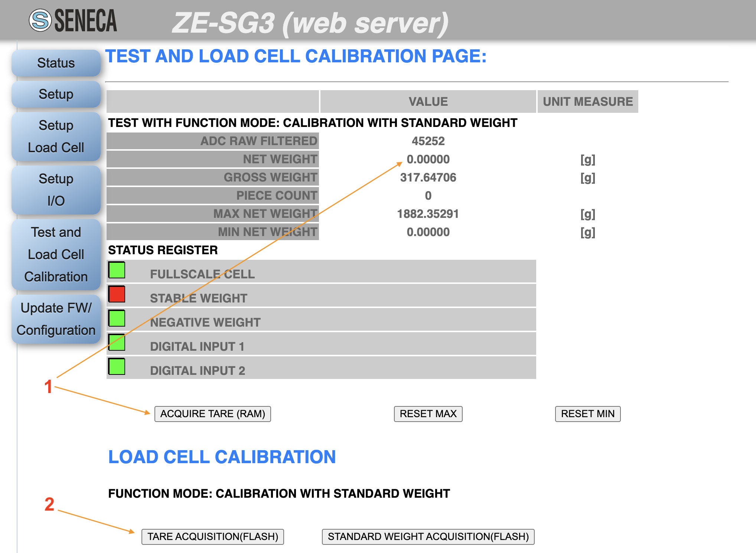Click the NEGATIVE WEIGHT label
756x553 pixels.
pyautogui.click(x=205, y=323)
